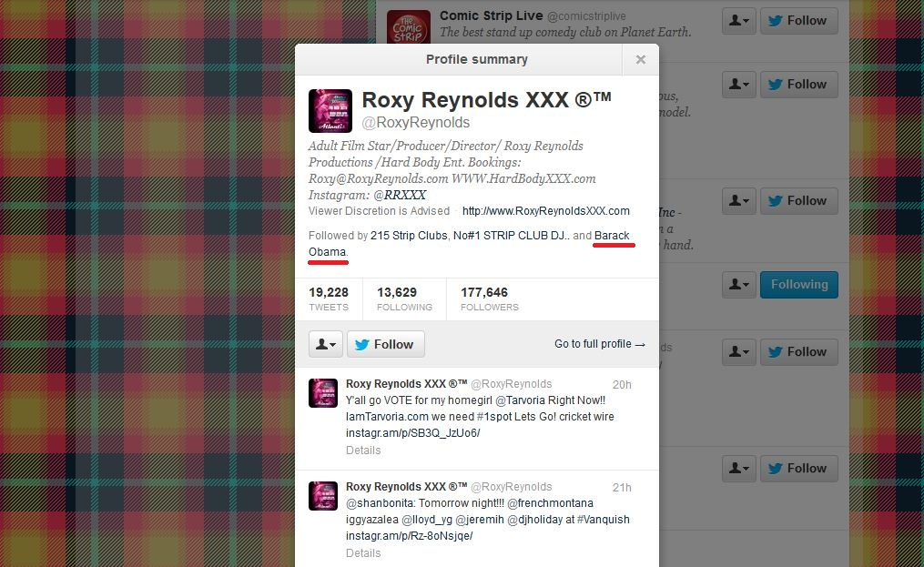Click avatar on the 21h tweet

(323, 496)
